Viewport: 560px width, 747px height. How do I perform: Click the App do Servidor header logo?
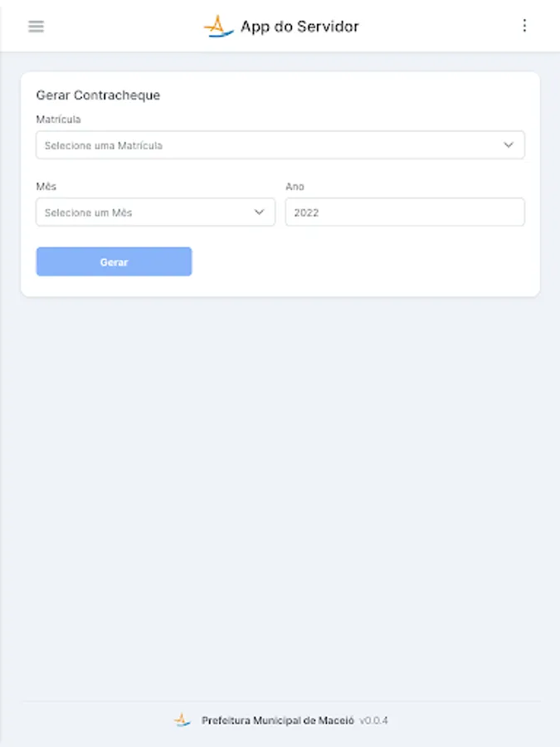[x=217, y=27]
